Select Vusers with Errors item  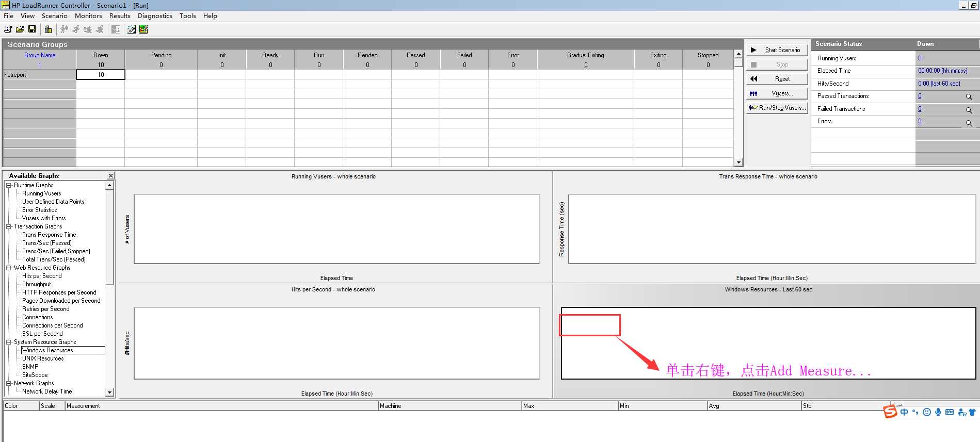pyautogui.click(x=44, y=218)
